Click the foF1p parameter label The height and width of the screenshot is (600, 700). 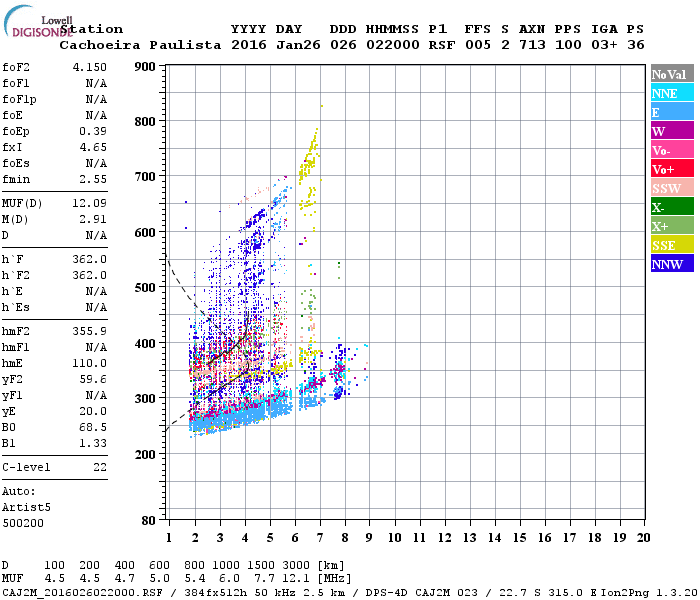(19, 99)
